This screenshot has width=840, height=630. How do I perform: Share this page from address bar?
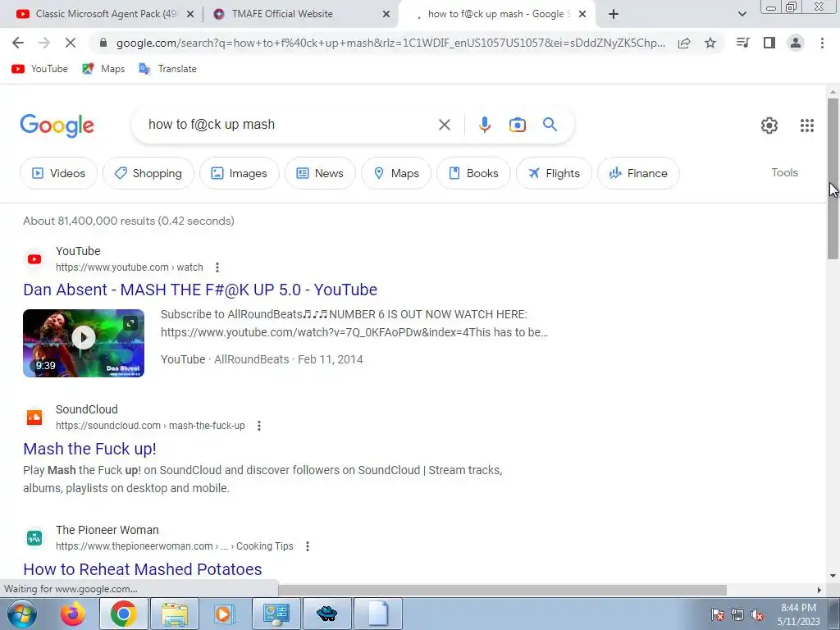coord(684,43)
